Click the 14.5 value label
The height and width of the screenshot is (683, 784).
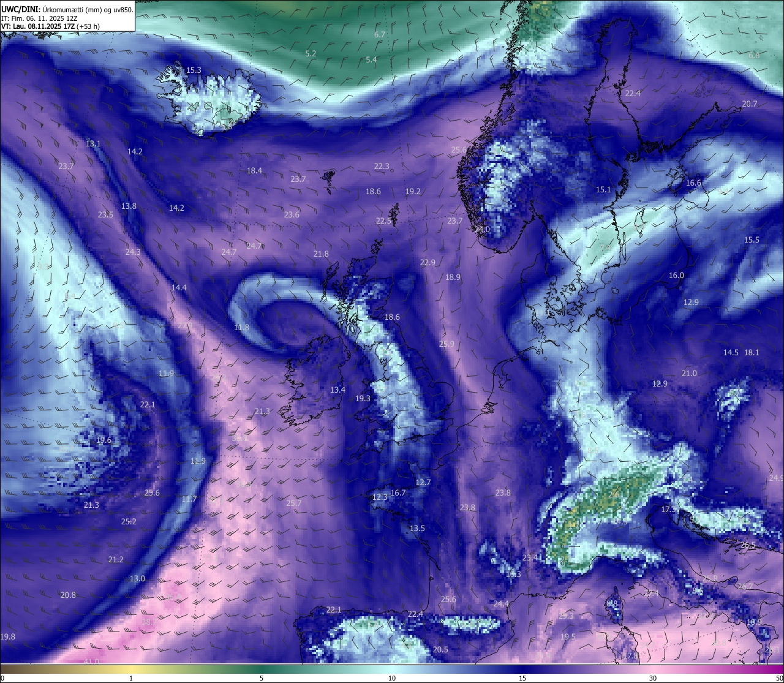tap(731, 353)
